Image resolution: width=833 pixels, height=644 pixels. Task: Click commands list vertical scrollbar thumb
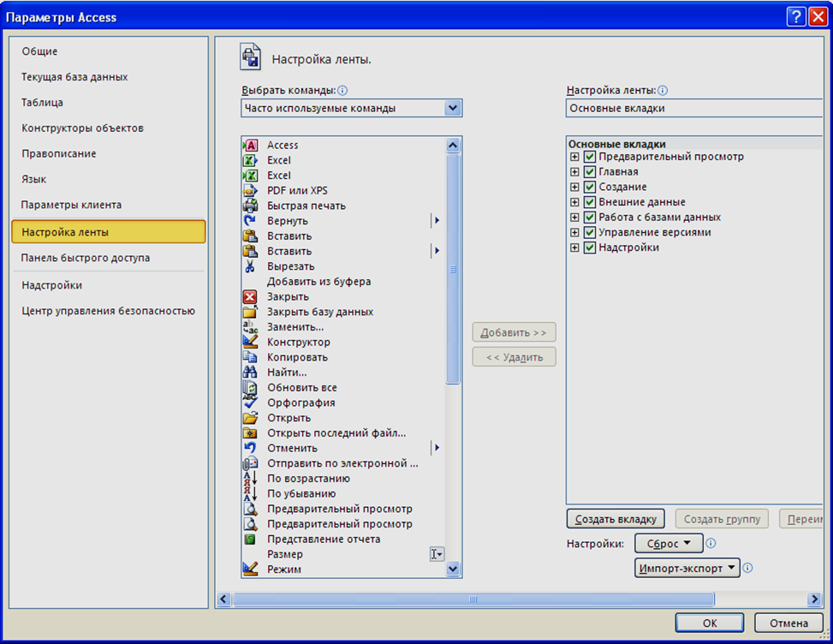coord(453,269)
